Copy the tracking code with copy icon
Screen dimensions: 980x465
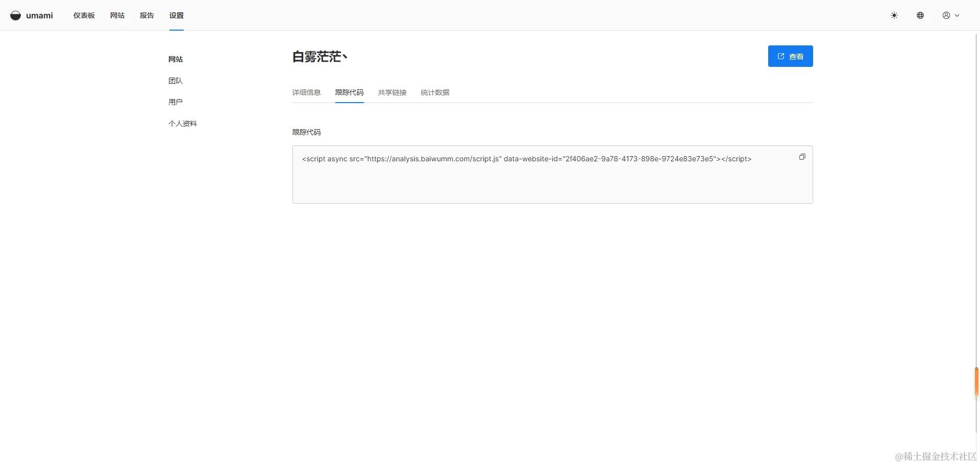coord(802,157)
